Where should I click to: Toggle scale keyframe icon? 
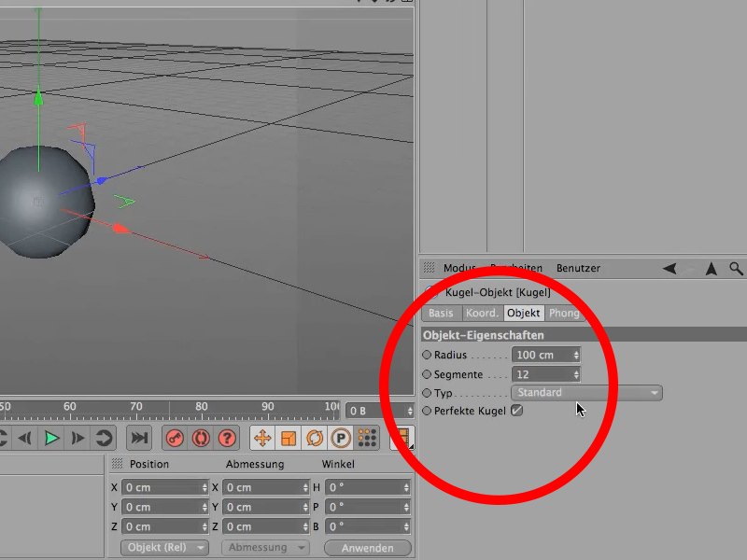pos(289,438)
